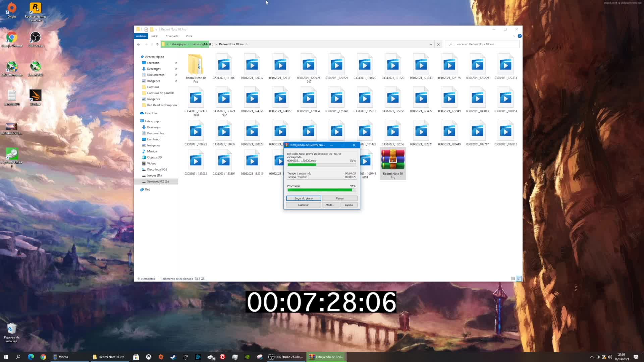This screenshot has height=362, width=644.
Task: Navigate back with the back arrow
Action: [139, 44]
